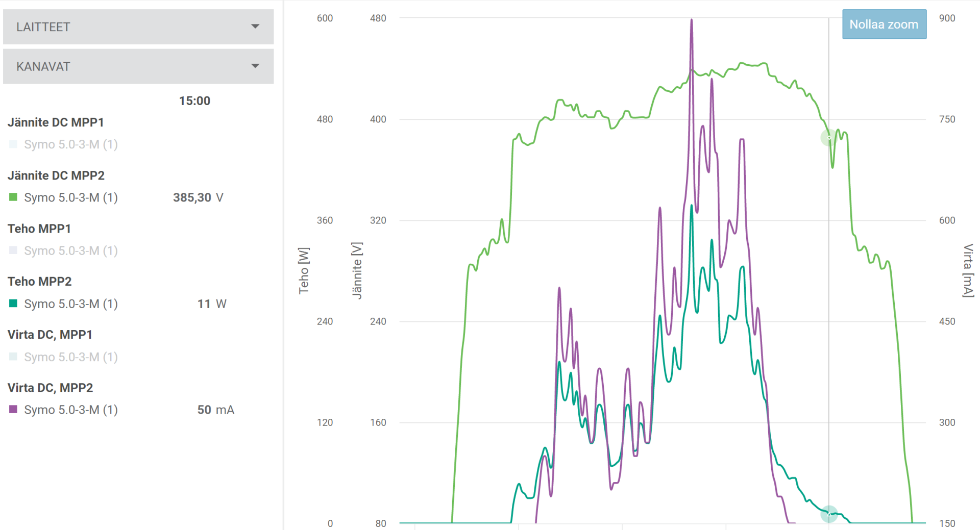980x530 pixels.
Task: Click green hover marker on voltage curve
Action: pos(828,137)
